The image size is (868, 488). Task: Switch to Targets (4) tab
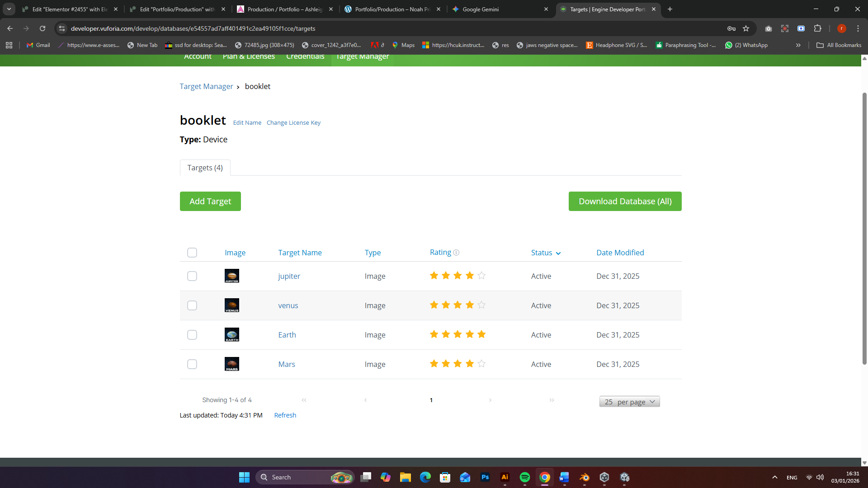205,168
